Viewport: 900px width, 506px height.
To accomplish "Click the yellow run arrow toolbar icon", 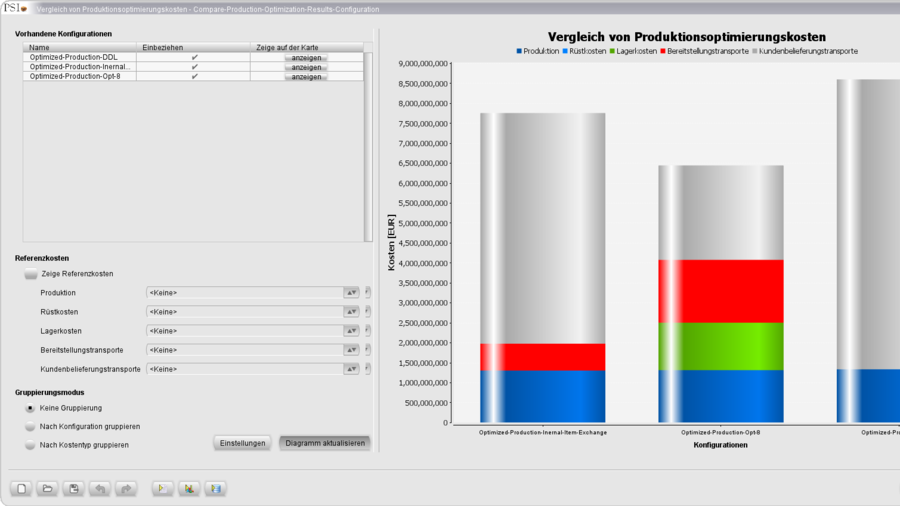I will [x=162, y=489].
